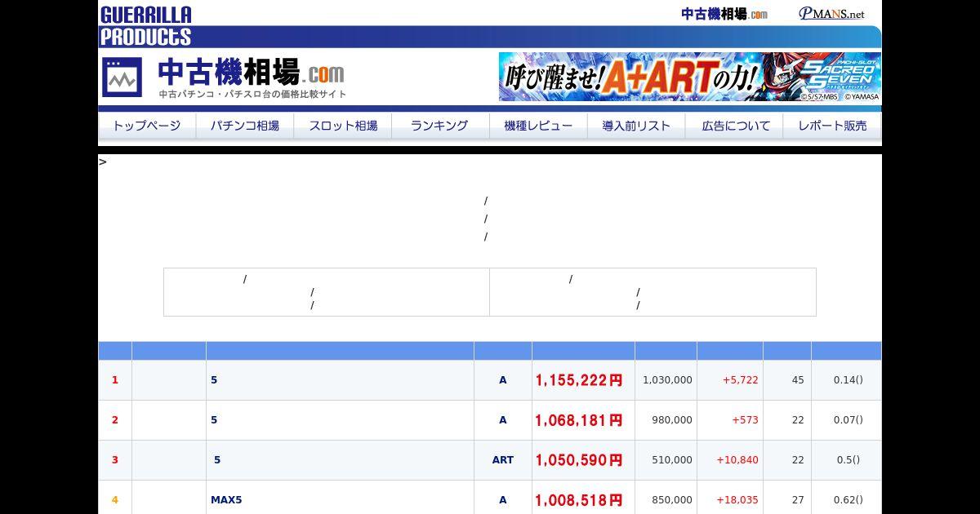Image resolution: width=980 pixels, height=514 pixels.
Task: Click value 980,000 in second row
Action: [x=672, y=420]
